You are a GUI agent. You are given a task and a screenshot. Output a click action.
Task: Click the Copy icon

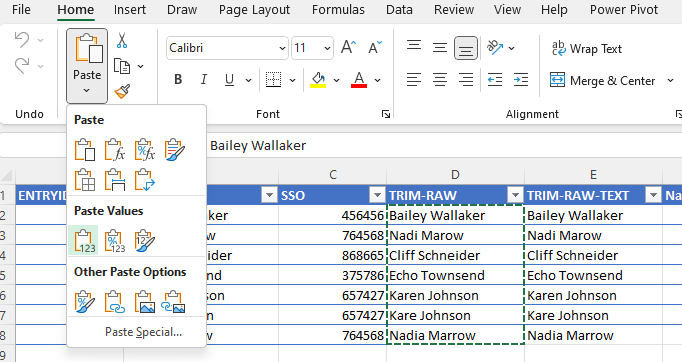point(122,66)
